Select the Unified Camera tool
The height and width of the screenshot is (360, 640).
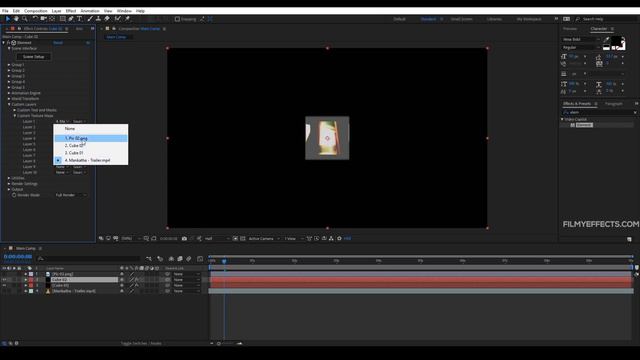[x=44, y=19]
